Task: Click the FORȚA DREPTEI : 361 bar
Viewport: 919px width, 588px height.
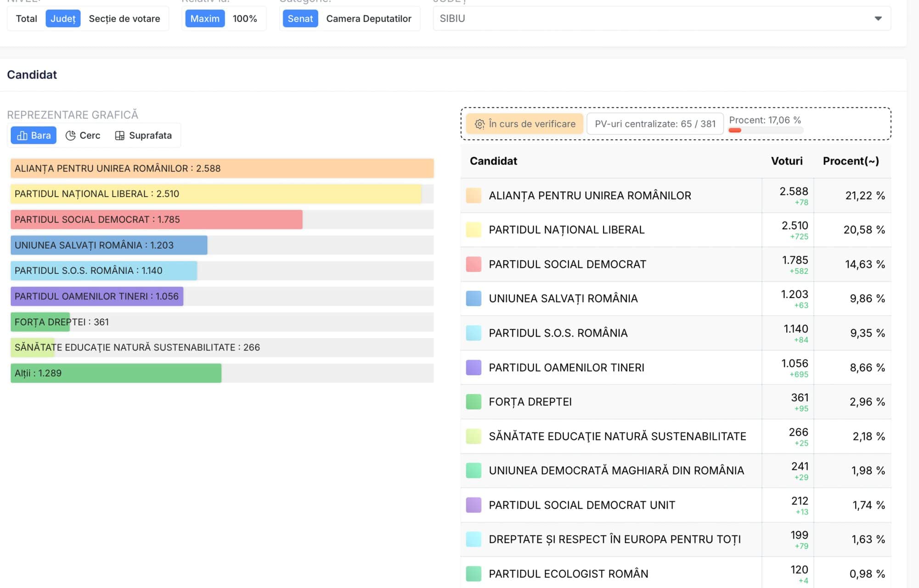Action: coord(40,322)
